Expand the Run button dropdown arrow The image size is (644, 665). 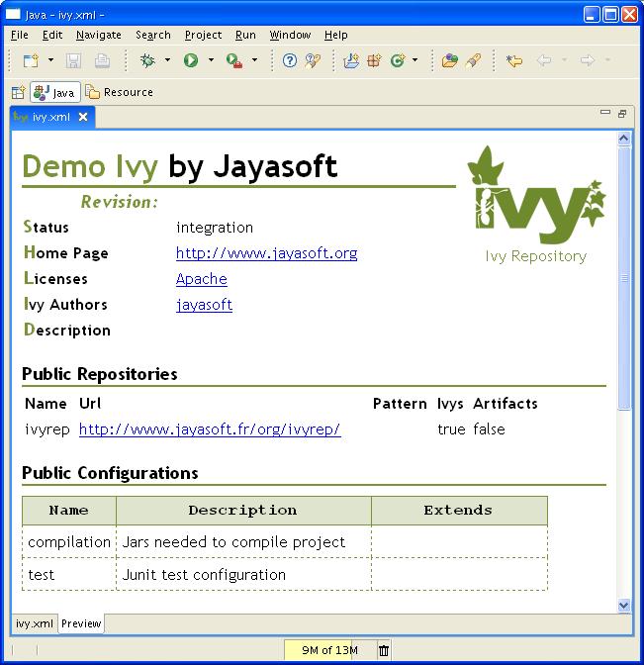[211, 60]
